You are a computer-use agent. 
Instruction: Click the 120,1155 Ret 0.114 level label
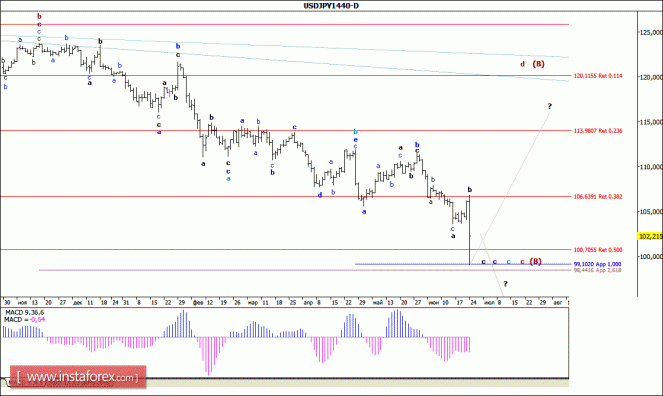point(598,76)
